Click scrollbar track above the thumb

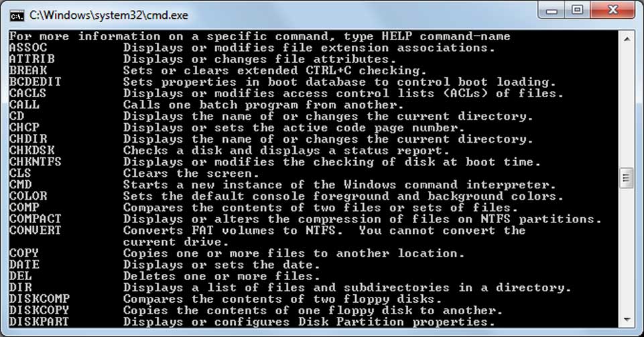pos(627,107)
